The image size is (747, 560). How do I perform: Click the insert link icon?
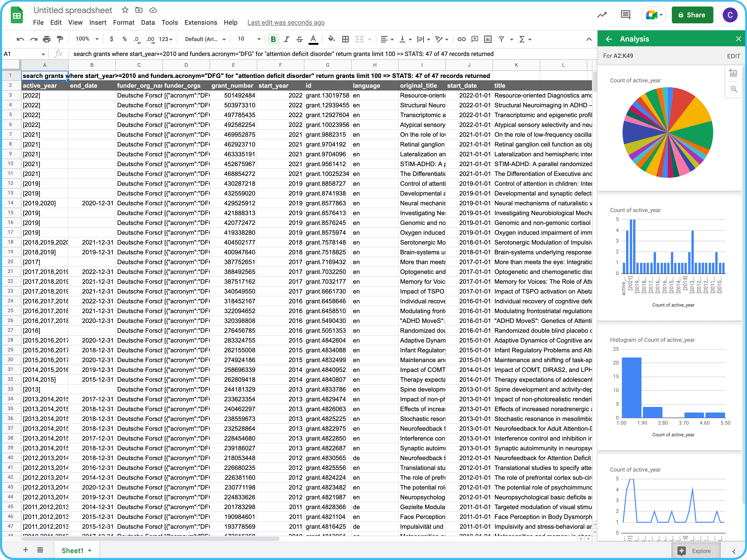[x=461, y=39]
